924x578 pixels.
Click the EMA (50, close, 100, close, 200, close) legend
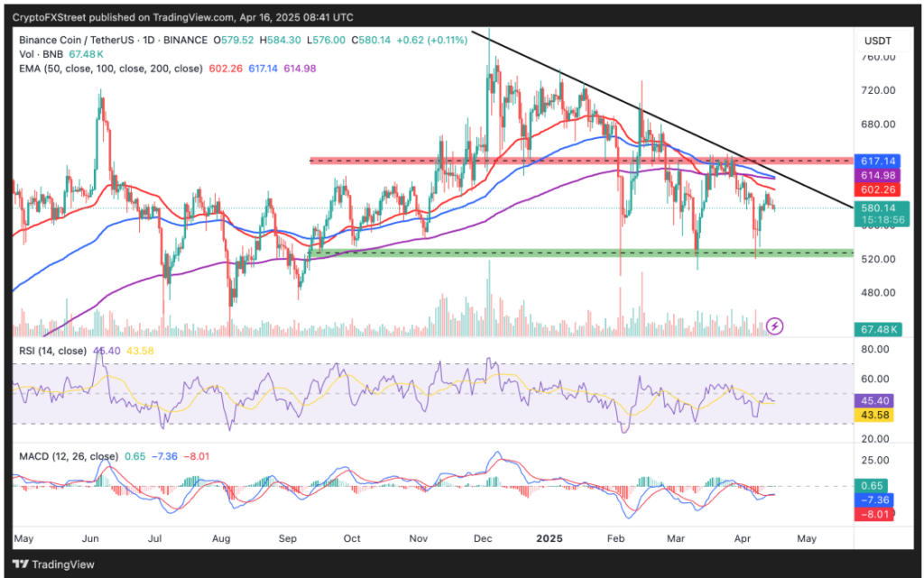[111, 69]
